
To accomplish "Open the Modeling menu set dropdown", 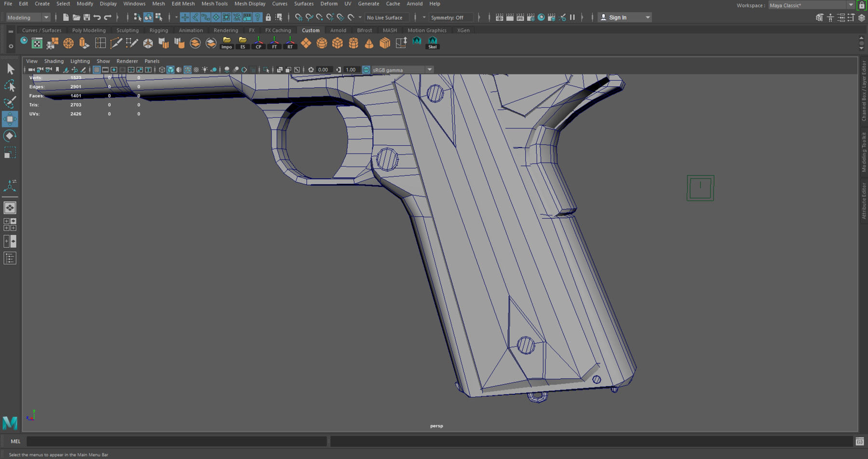I will (x=27, y=17).
